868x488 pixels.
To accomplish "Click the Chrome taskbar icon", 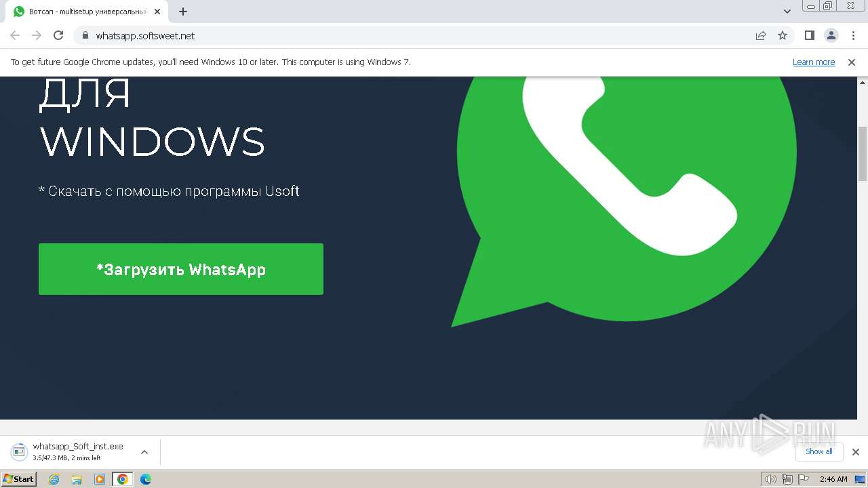I will pyautogui.click(x=123, y=479).
